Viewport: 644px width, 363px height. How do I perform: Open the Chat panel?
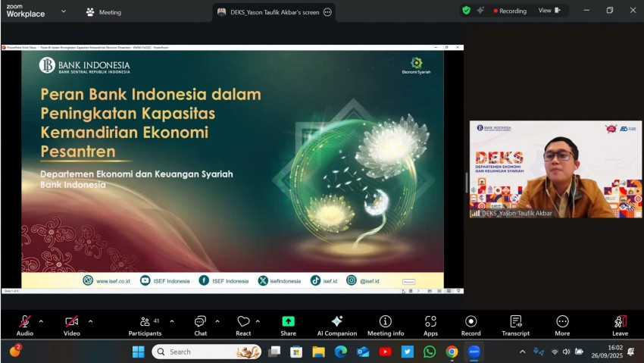click(201, 326)
